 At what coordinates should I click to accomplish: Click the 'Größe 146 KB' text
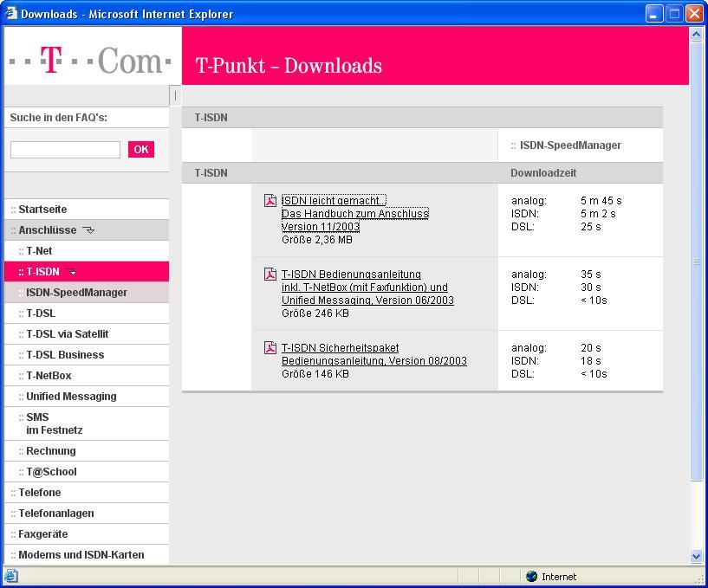[315, 373]
